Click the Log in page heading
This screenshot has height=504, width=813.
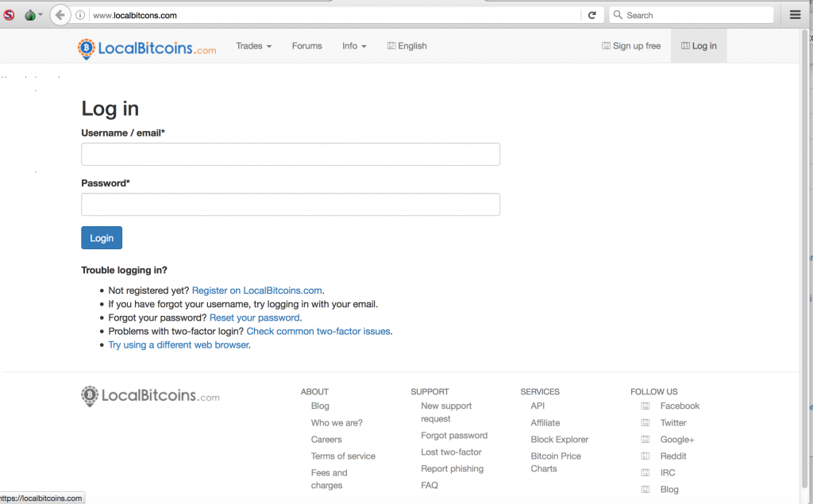(x=110, y=109)
